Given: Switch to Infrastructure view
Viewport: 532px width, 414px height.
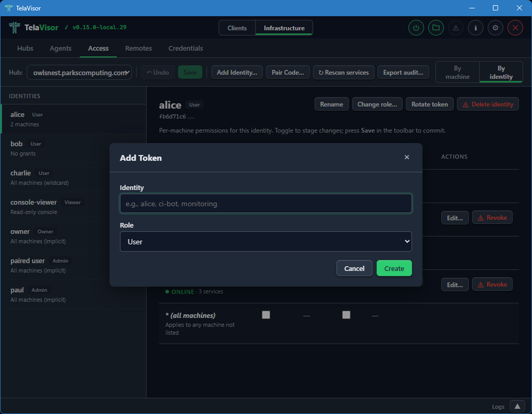Looking at the screenshot, I should 284,28.
